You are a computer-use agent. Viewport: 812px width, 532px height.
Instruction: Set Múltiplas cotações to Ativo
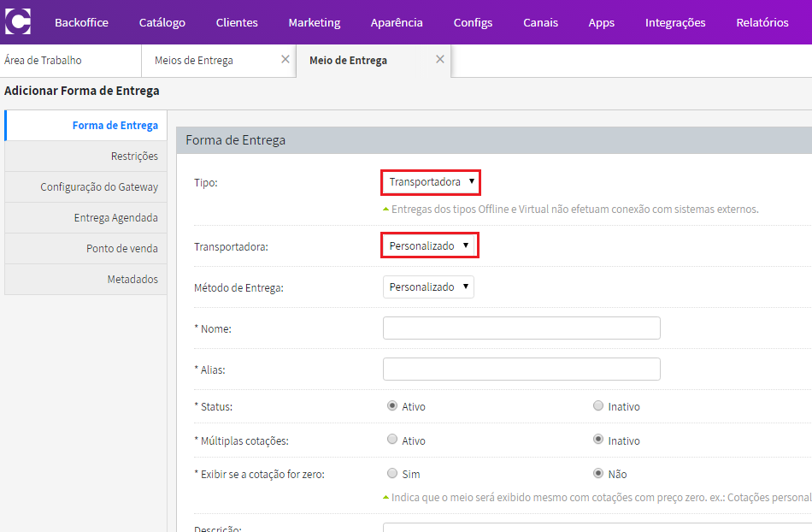(392, 440)
